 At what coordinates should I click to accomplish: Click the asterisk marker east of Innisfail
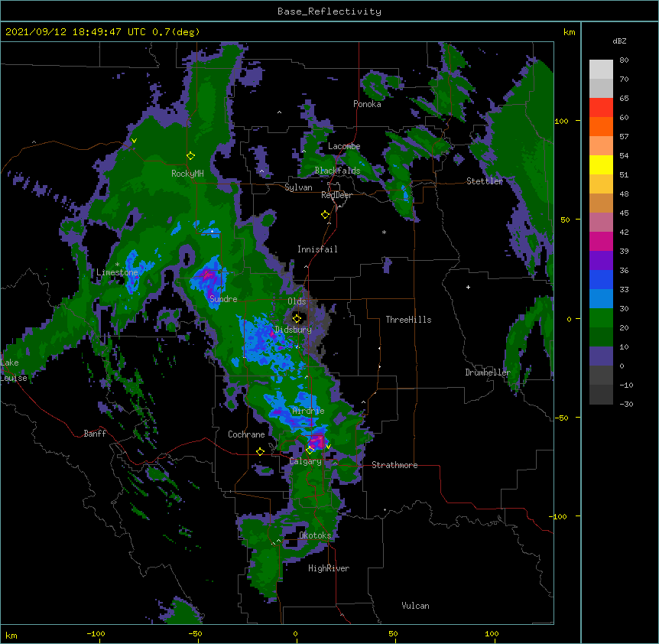(x=384, y=232)
